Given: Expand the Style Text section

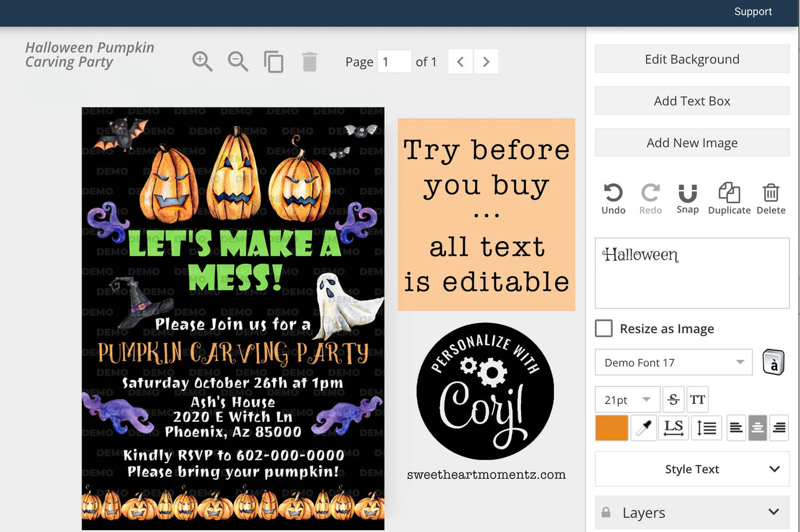Looking at the screenshot, I should (x=692, y=469).
